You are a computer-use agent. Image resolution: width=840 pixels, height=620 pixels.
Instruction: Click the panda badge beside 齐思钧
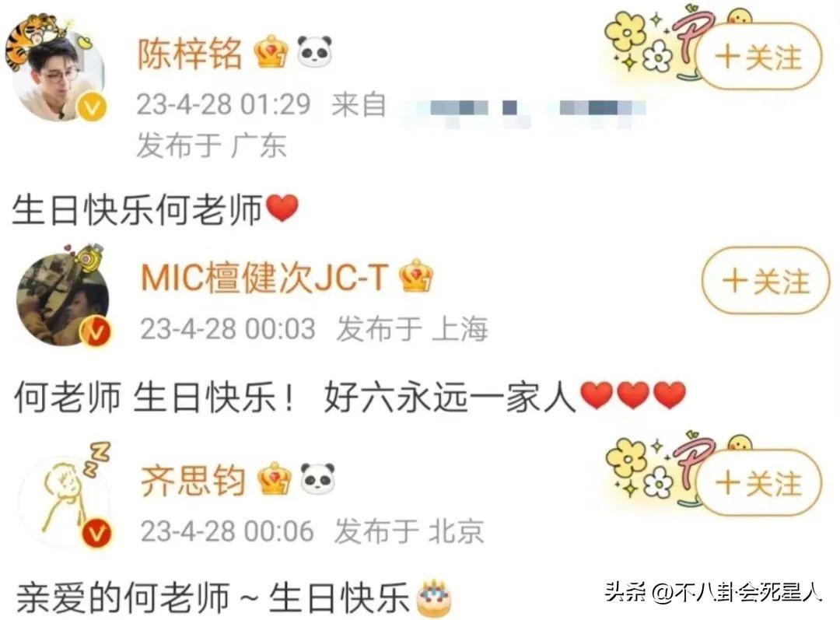click(317, 478)
